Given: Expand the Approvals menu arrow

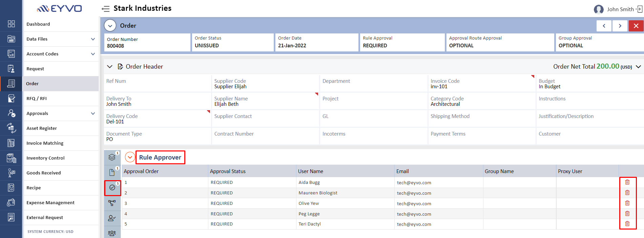Looking at the screenshot, I should point(93,113).
